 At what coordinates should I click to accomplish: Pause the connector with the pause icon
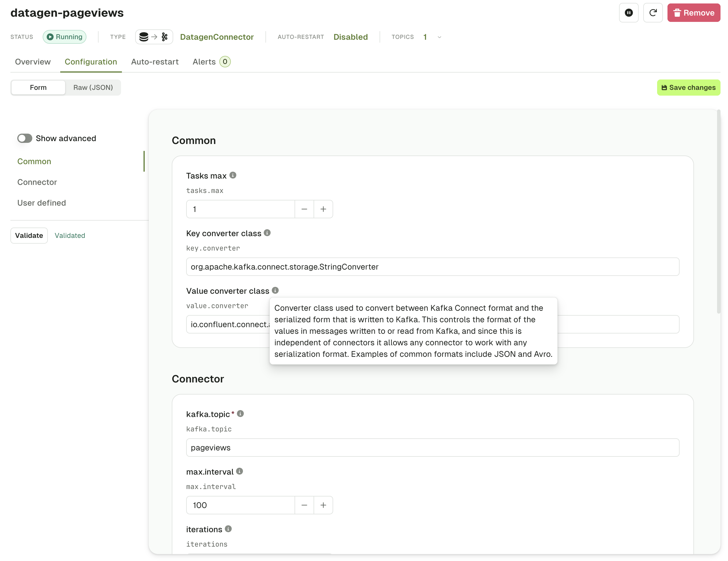[628, 13]
